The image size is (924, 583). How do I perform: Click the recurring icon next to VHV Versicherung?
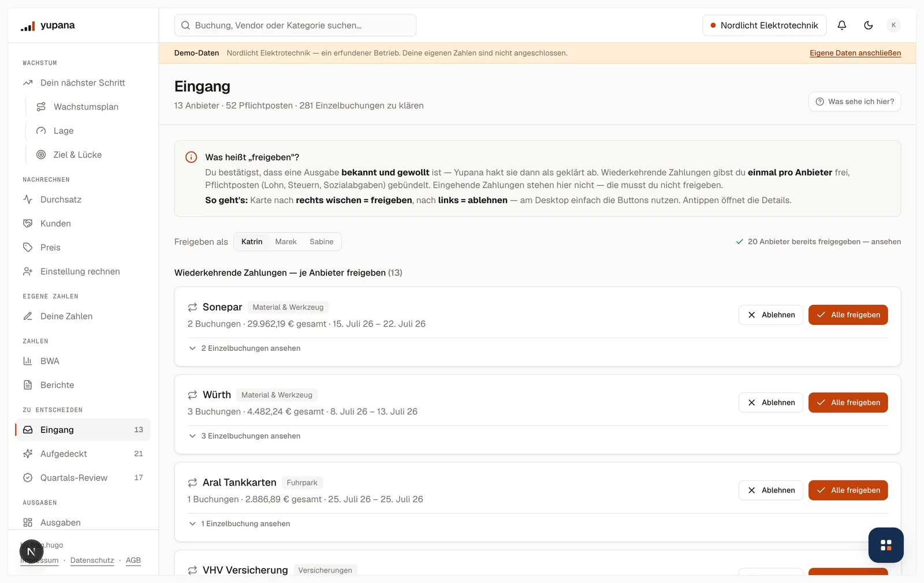click(x=192, y=570)
